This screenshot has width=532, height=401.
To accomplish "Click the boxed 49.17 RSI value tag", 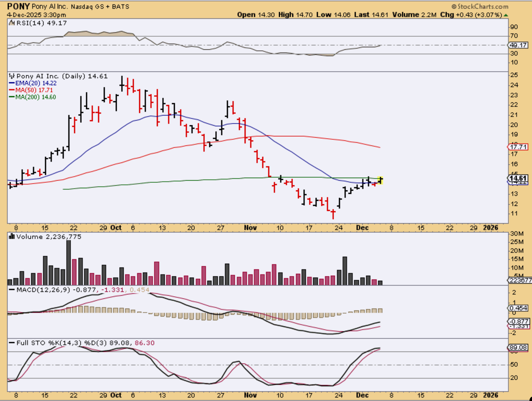I will [518, 45].
